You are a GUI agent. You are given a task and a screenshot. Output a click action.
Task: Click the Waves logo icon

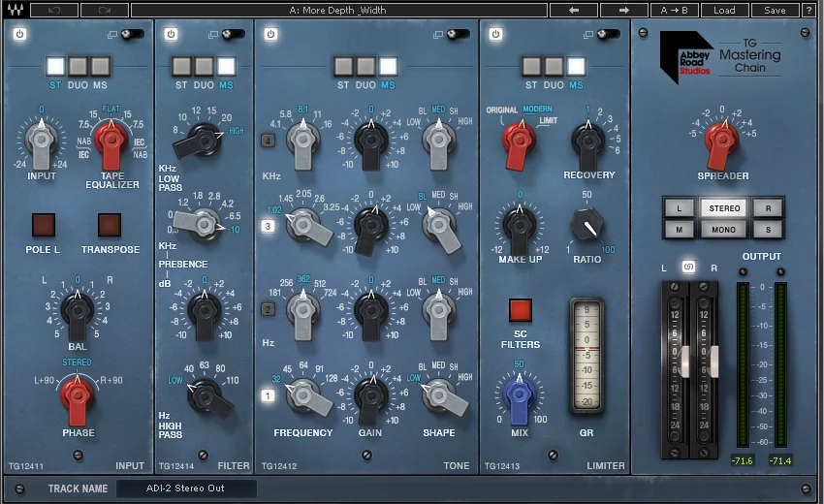pos(15,10)
